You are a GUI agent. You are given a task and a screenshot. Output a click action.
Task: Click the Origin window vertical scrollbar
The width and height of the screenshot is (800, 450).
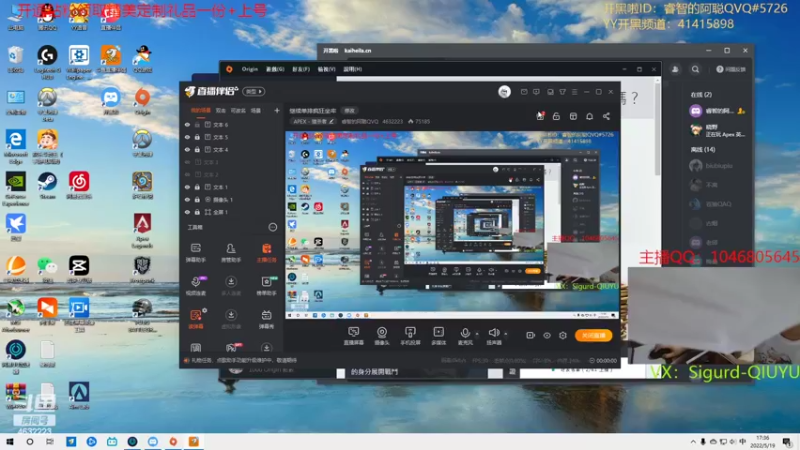click(657, 128)
